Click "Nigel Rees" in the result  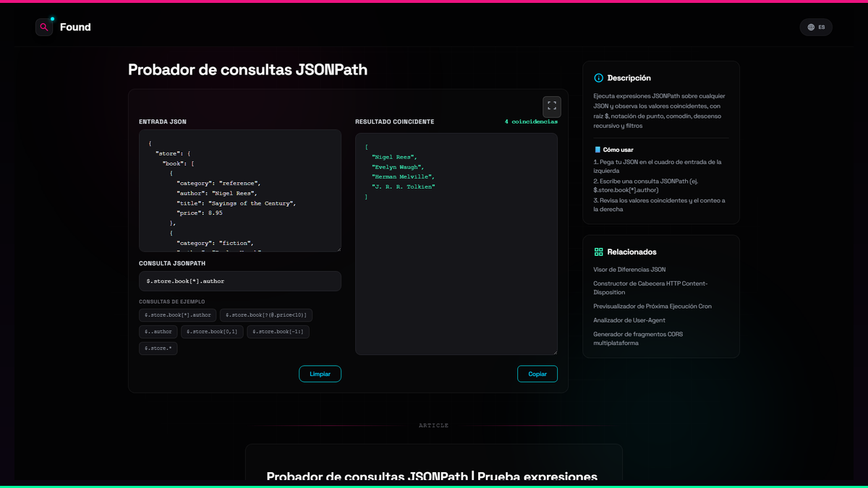point(394,157)
